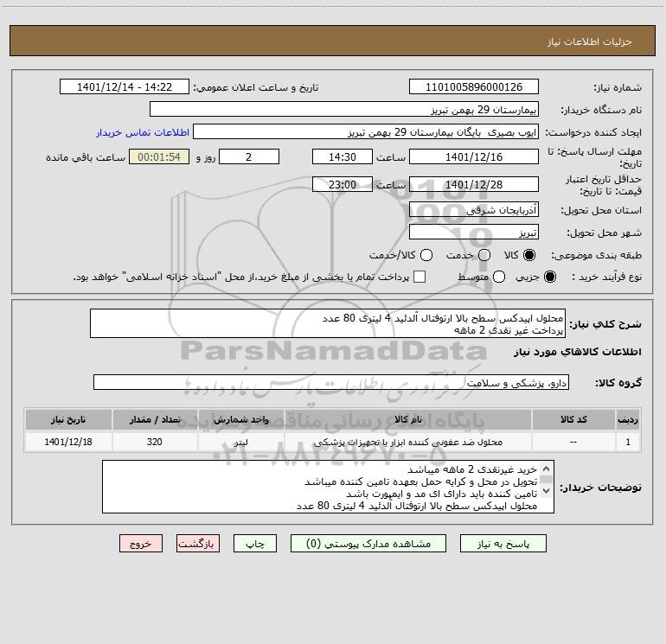Click the item name 'محلول ضد عفونی کننده ابزار'
The image size is (666, 644).
coord(407,442)
